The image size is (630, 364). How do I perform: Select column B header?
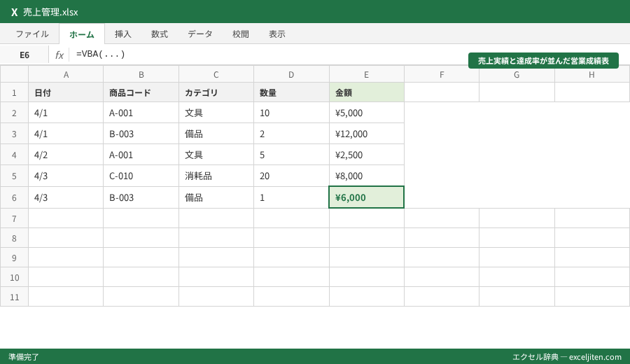(141, 74)
